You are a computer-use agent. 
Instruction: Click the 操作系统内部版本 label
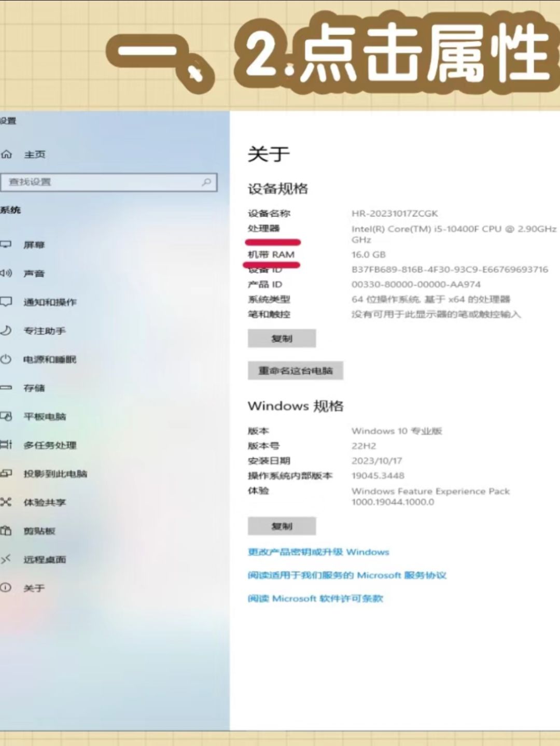coord(290,476)
